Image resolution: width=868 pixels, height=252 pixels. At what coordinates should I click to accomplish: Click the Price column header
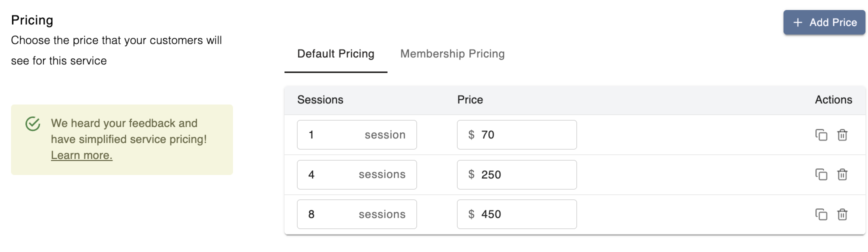click(x=470, y=100)
